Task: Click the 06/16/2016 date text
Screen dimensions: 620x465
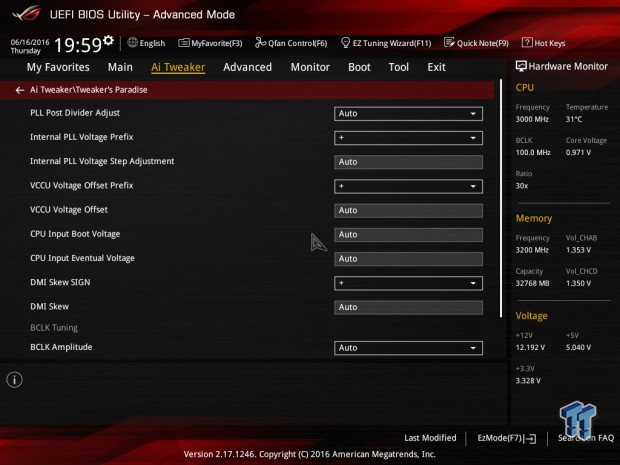Action: tap(30, 42)
